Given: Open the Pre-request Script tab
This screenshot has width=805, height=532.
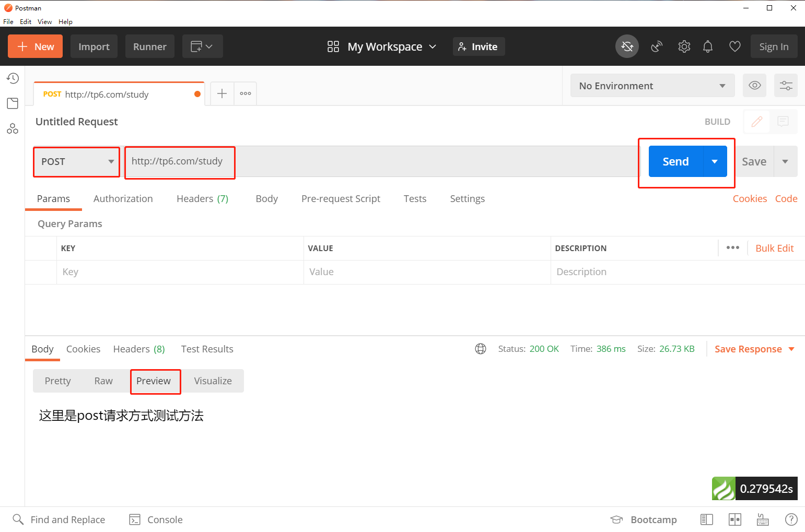Looking at the screenshot, I should pos(341,198).
